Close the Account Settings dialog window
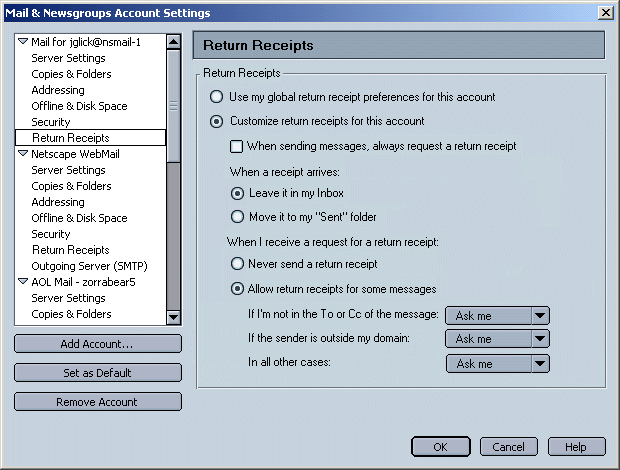 605,12
